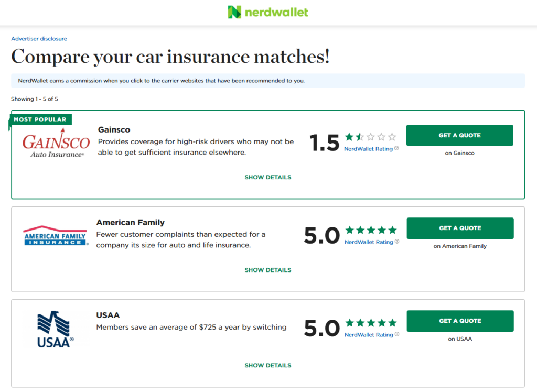Click Get a Quote on USAA
537x392 pixels.
pyautogui.click(x=459, y=321)
